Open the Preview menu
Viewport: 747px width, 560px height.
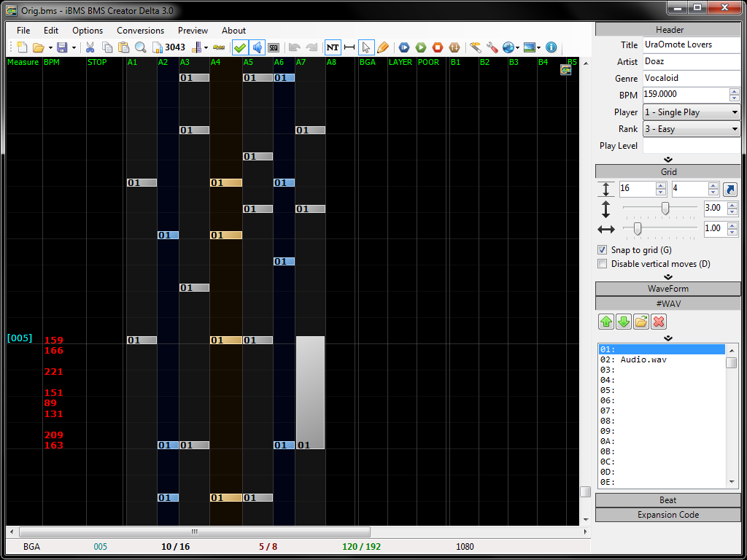tap(193, 31)
